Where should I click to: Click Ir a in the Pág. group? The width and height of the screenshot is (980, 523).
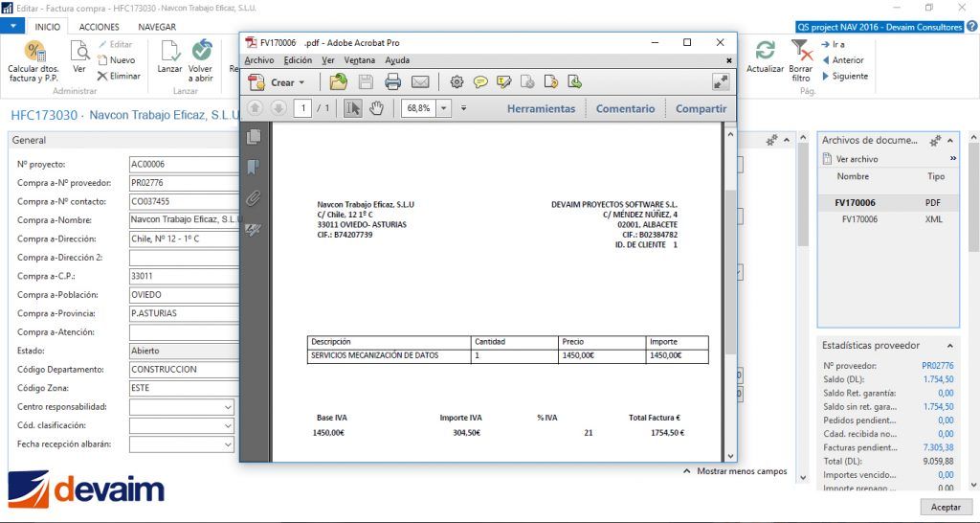coord(833,44)
